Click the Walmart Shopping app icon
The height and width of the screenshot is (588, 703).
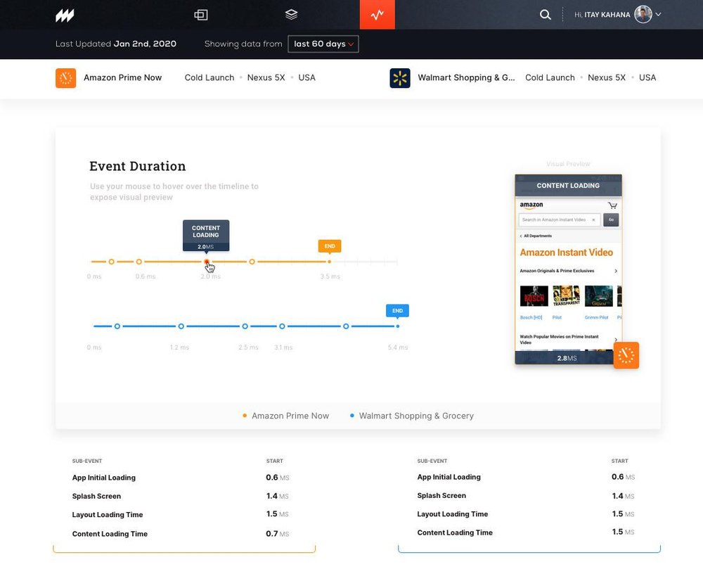pyautogui.click(x=400, y=78)
